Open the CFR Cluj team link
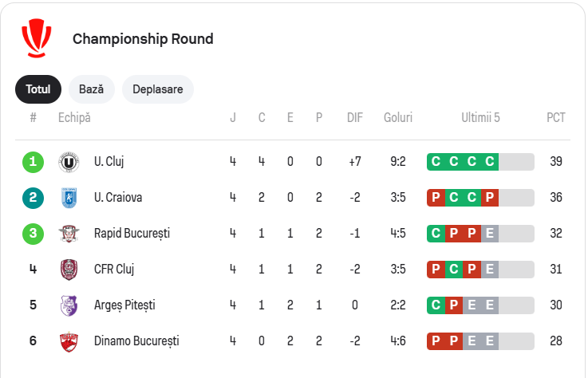 114,269
